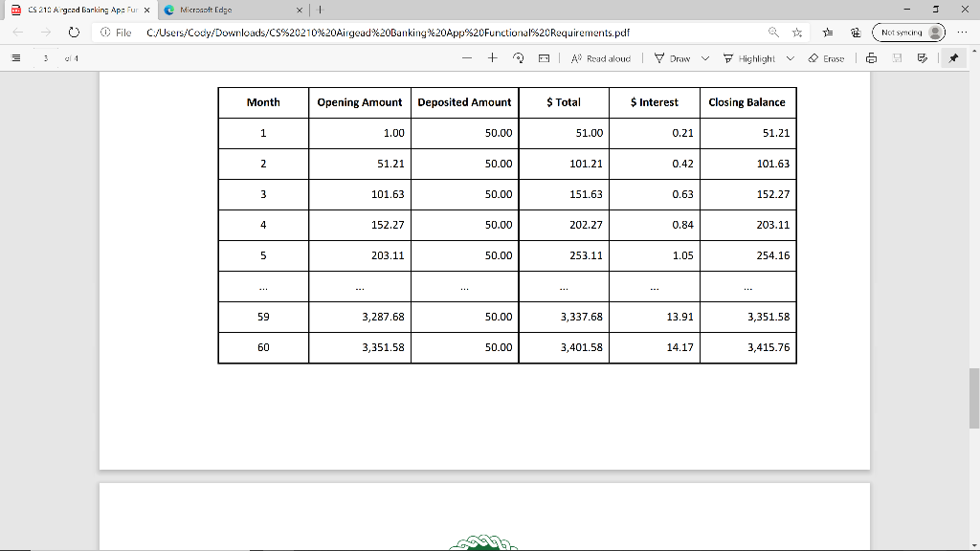This screenshot has height=551, width=980.
Task: Add this page to favorites
Action: pos(796,32)
